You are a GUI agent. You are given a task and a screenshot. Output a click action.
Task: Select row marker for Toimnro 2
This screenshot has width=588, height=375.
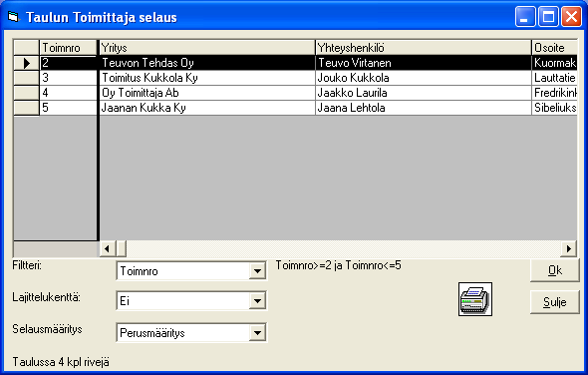(26, 63)
